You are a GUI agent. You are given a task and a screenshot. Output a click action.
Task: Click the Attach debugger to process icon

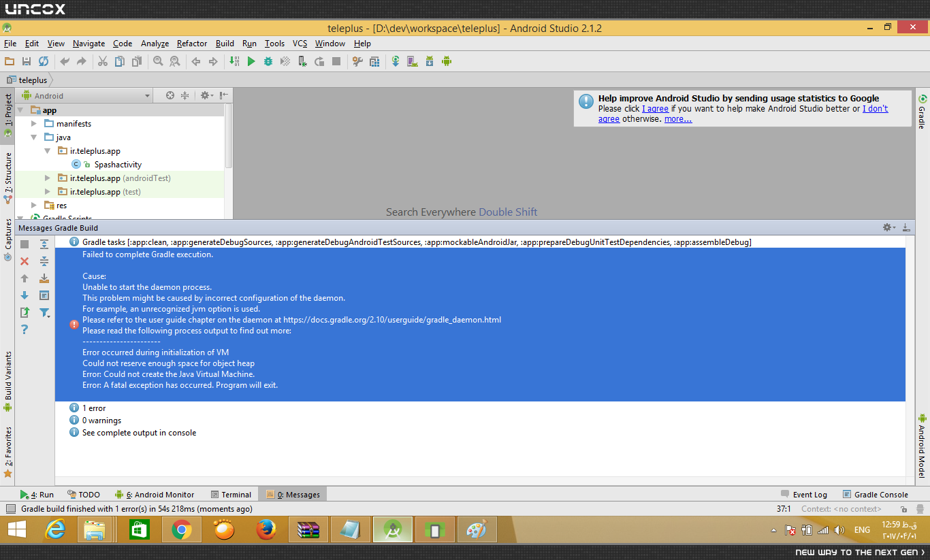pos(302,61)
